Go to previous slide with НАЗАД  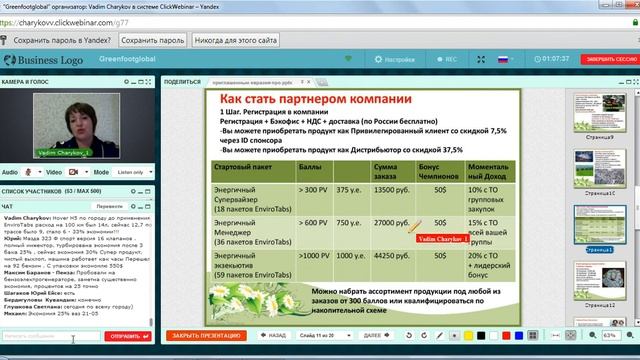tap(273, 336)
